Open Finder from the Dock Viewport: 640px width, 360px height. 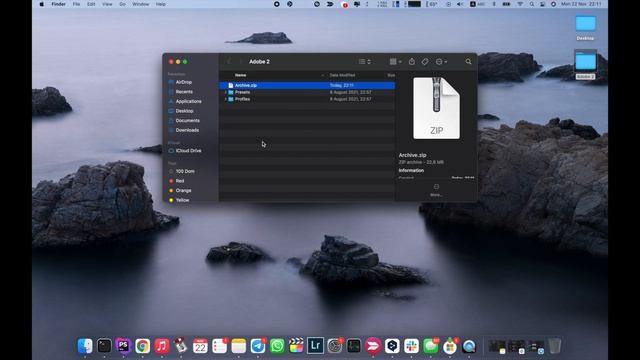coord(85,346)
